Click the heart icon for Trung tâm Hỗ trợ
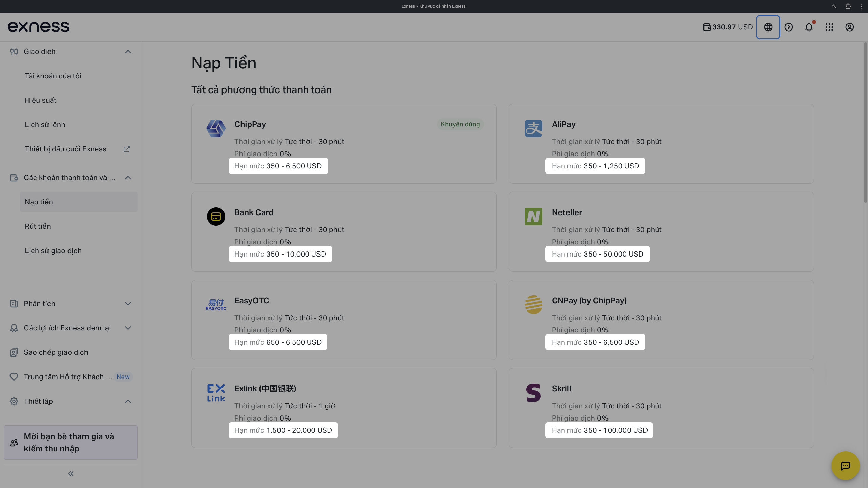Screen dimensions: 868x488 [x=14, y=377]
